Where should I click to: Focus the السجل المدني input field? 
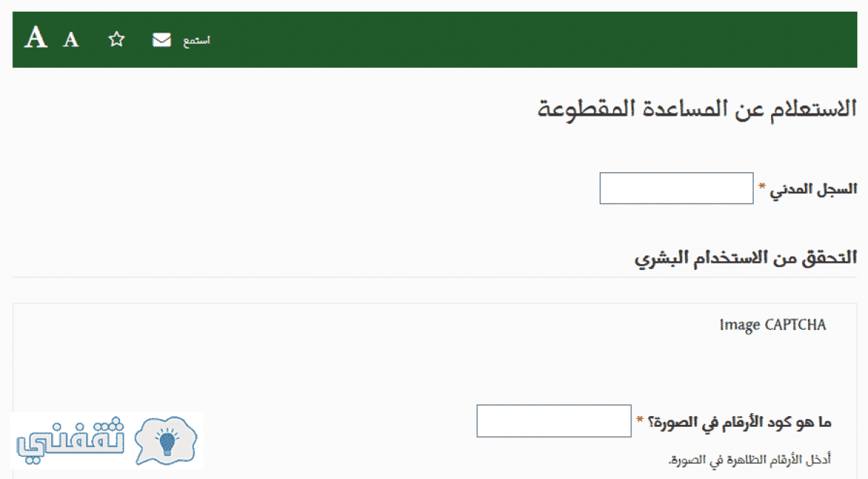click(676, 188)
